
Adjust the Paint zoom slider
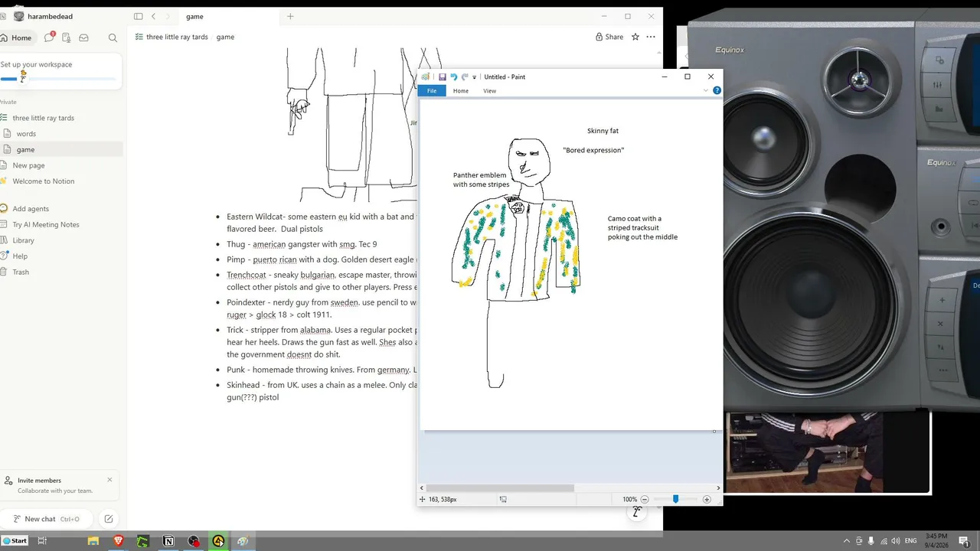coord(675,499)
